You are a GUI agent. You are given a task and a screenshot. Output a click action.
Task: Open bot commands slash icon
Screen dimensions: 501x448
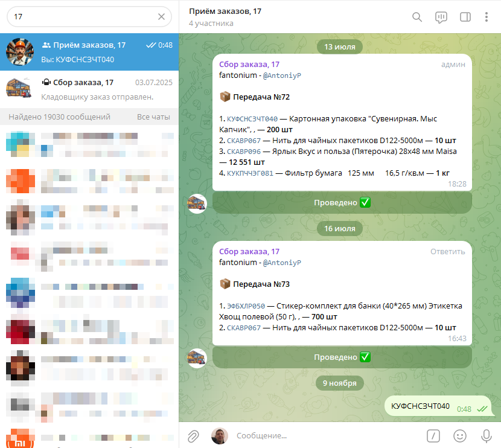(433, 435)
